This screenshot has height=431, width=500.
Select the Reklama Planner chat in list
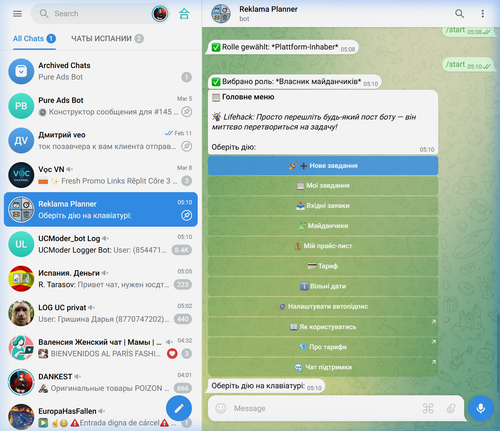pos(101,209)
